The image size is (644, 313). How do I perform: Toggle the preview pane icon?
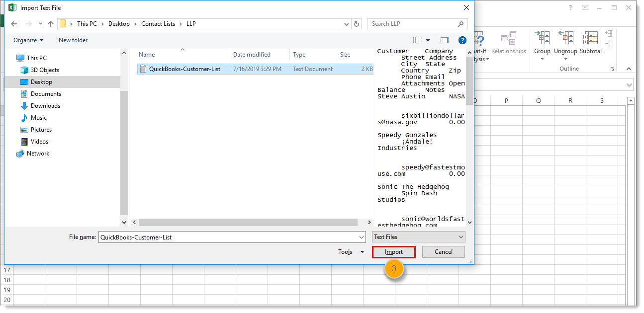[445, 40]
